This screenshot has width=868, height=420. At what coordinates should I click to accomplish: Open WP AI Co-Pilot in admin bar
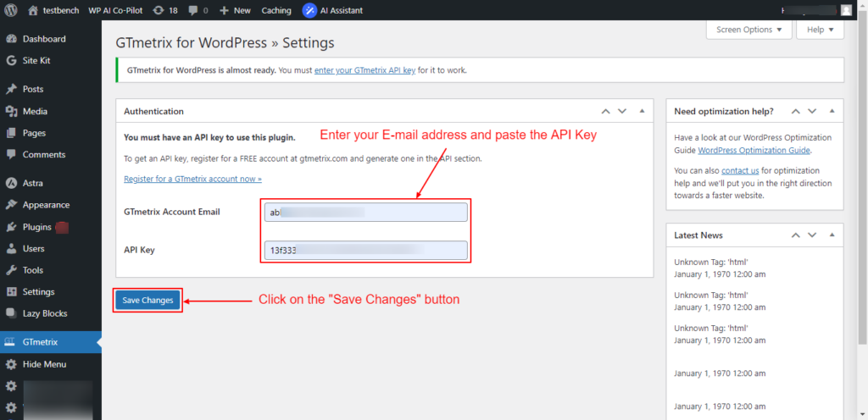click(x=115, y=10)
